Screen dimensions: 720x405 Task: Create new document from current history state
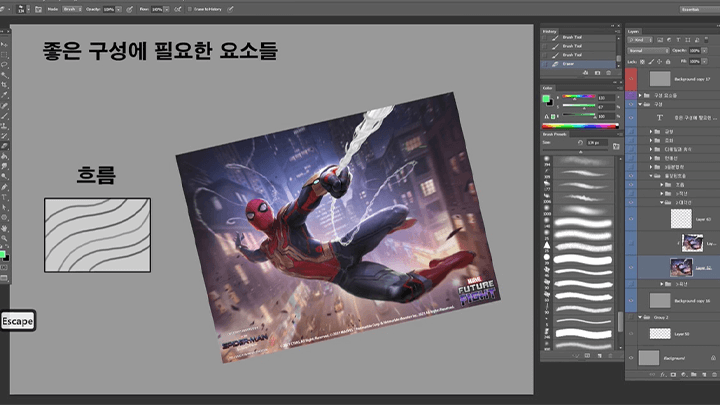click(585, 73)
